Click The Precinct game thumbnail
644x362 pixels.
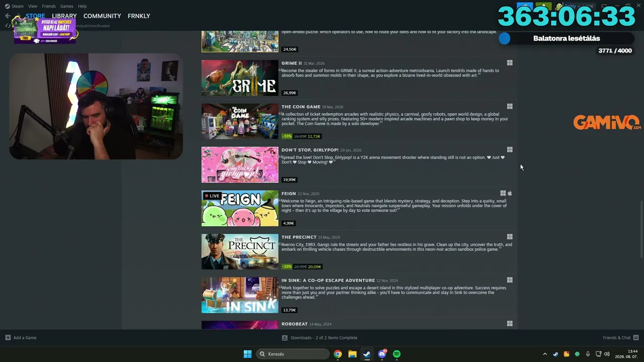pyautogui.click(x=240, y=251)
